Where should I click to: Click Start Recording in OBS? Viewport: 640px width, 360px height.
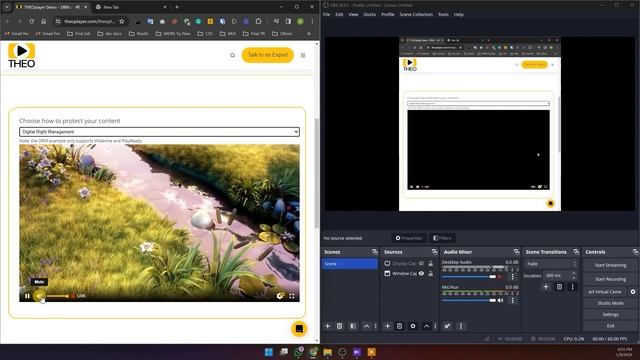(x=610, y=279)
